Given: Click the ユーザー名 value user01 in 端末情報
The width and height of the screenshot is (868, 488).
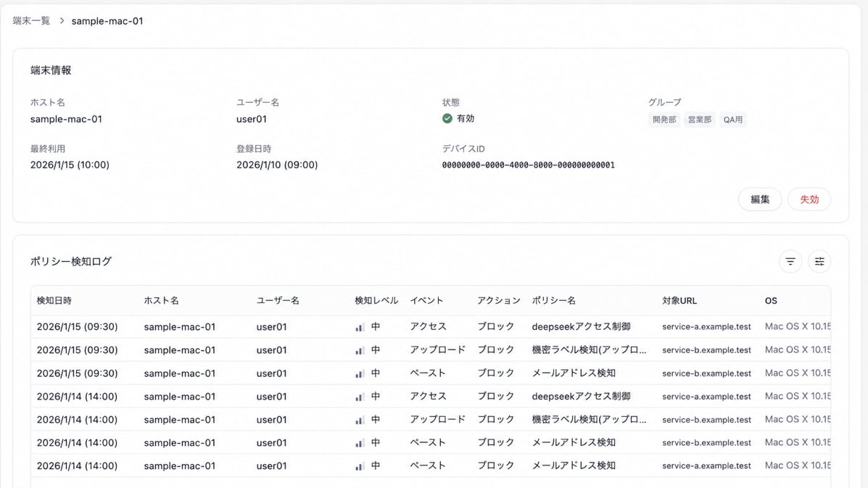Looking at the screenshot, I should pyautogui.click(x=252, y=119).
